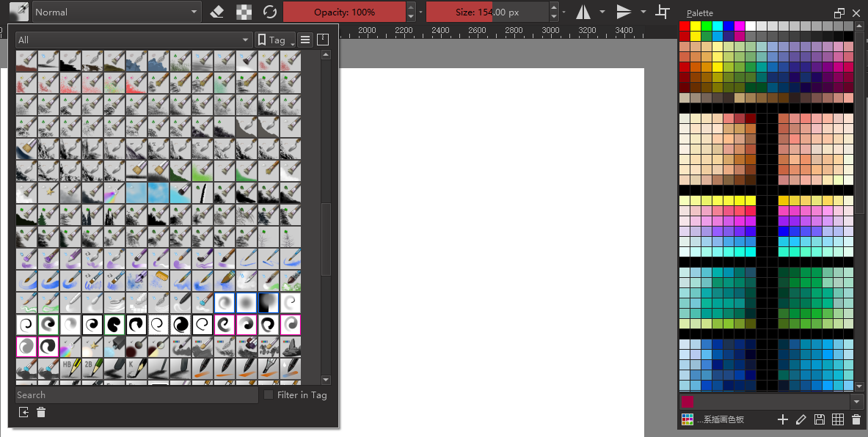Click the reload original preset icon
Screen dimensions: 868x437
coord(270,12)
